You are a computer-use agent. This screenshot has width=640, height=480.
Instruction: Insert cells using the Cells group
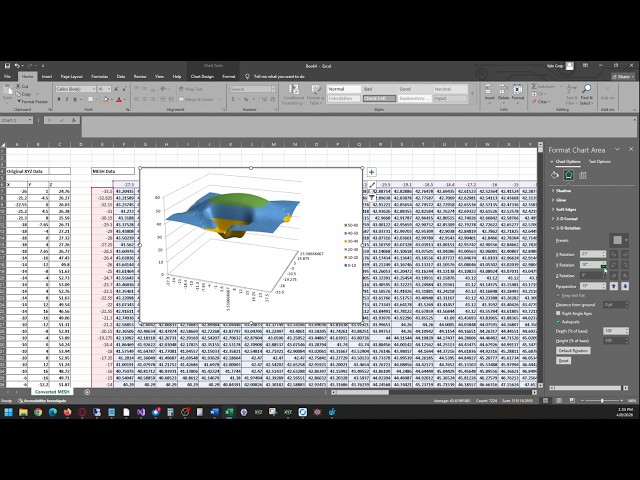tap(489, 93)
